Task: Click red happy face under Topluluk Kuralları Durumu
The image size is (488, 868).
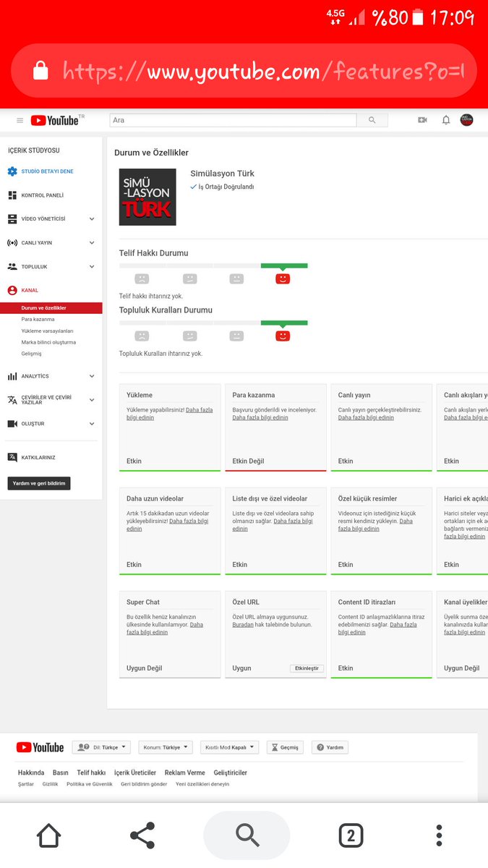Action: [283, 336]
